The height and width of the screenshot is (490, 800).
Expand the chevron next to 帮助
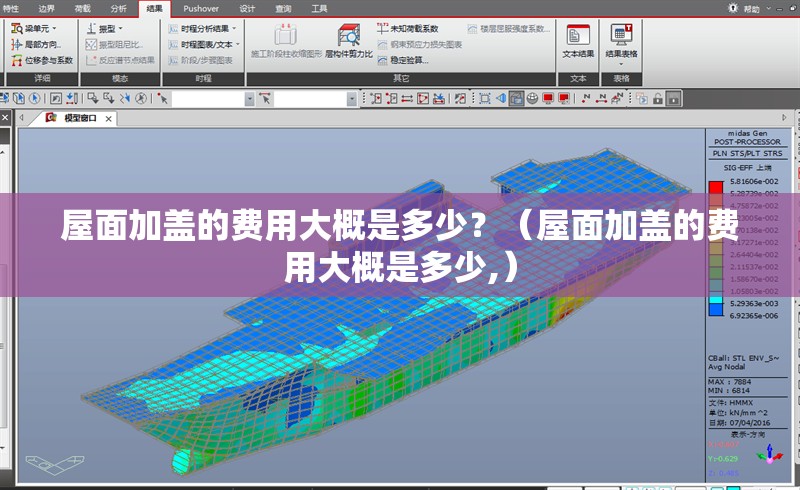[768, 8]
